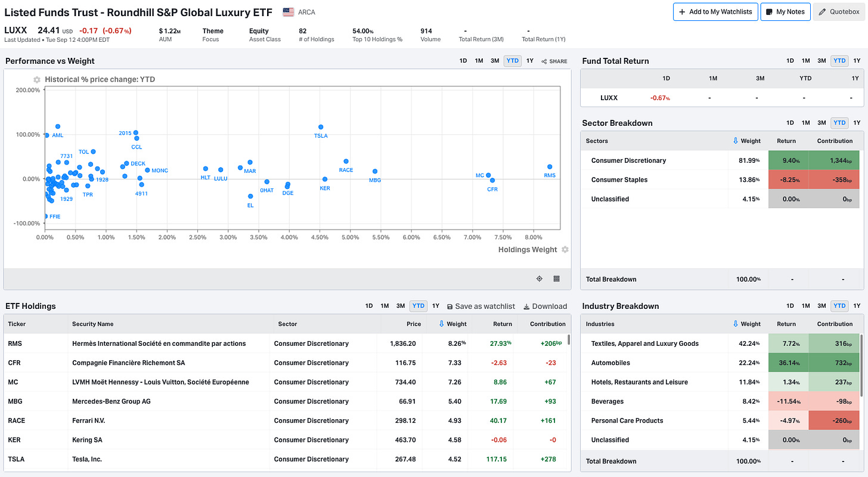This screenshot has height=477, width=868.
Task: Download the ETF Holdings table
Action: pos(545,306)
